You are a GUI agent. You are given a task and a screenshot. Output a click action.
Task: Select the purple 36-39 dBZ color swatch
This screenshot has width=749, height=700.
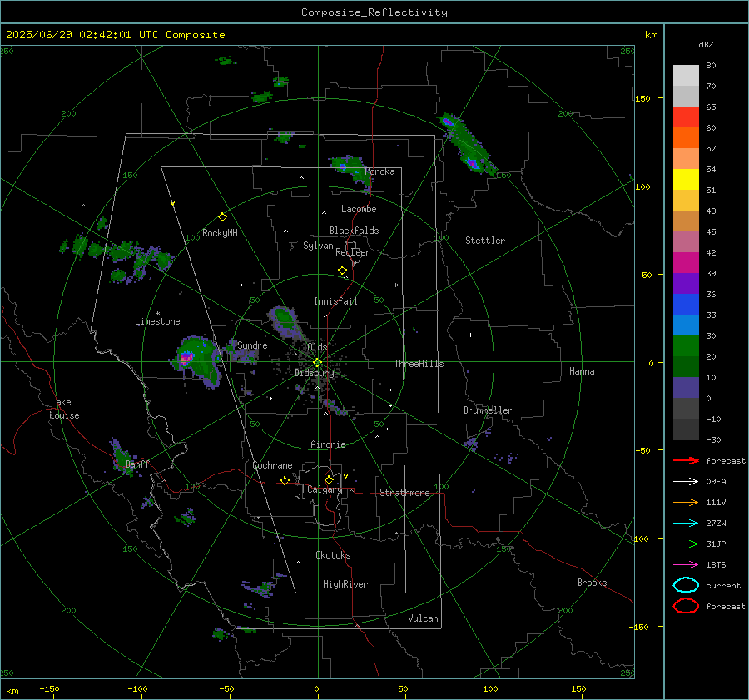[x=686, y=283]
